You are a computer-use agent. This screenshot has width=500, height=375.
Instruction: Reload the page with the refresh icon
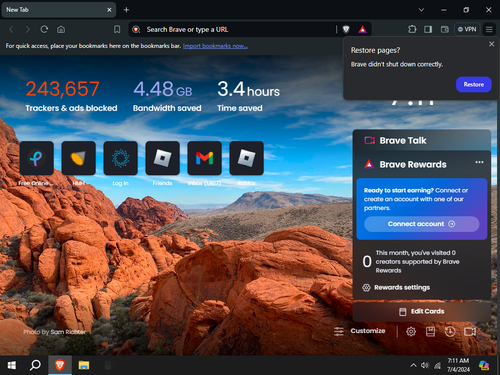(44, 30)
